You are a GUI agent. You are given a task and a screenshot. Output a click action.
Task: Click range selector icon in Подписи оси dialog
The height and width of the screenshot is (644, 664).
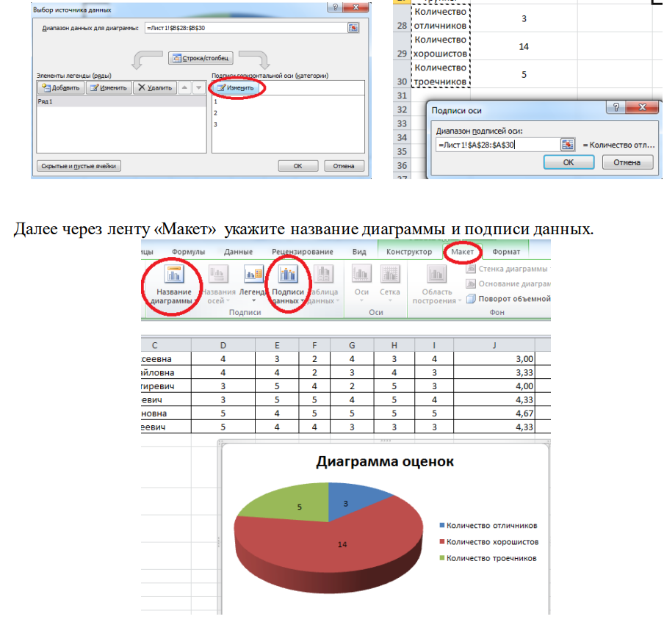[567, 145]
